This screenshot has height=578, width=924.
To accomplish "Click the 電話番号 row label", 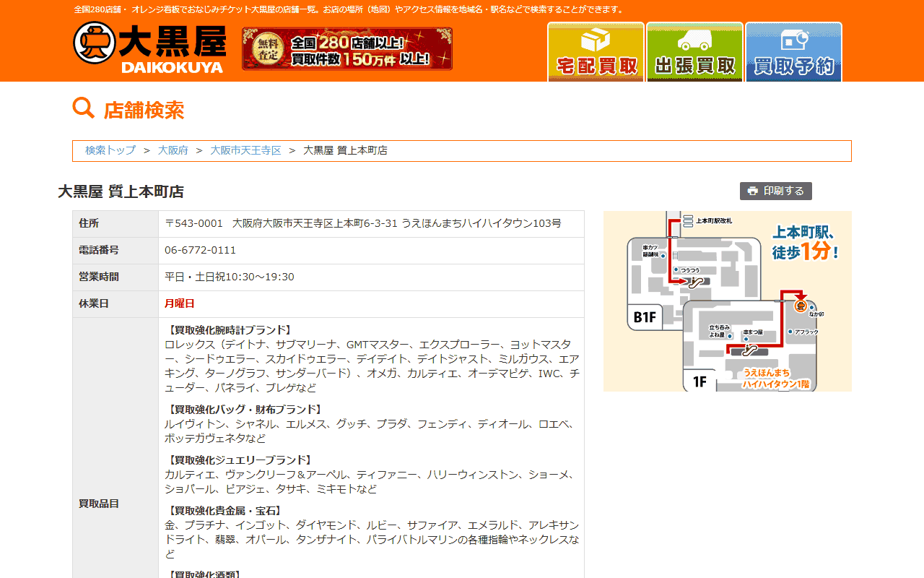I will [99, 250].
